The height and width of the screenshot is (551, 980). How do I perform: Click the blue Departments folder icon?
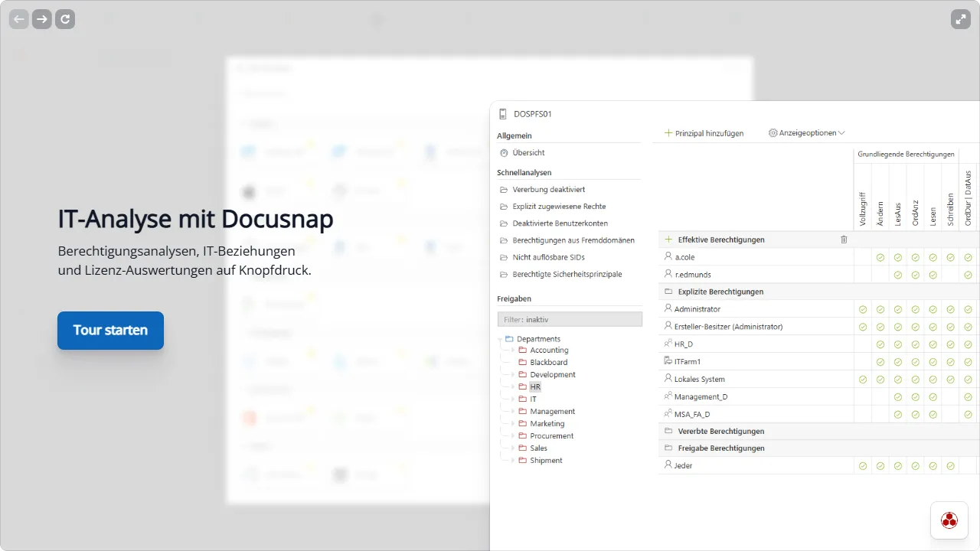tap(509, 338)
